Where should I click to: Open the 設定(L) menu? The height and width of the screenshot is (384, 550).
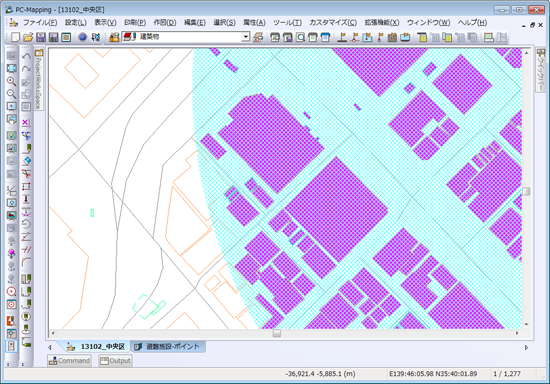click(x=75, y=23)
